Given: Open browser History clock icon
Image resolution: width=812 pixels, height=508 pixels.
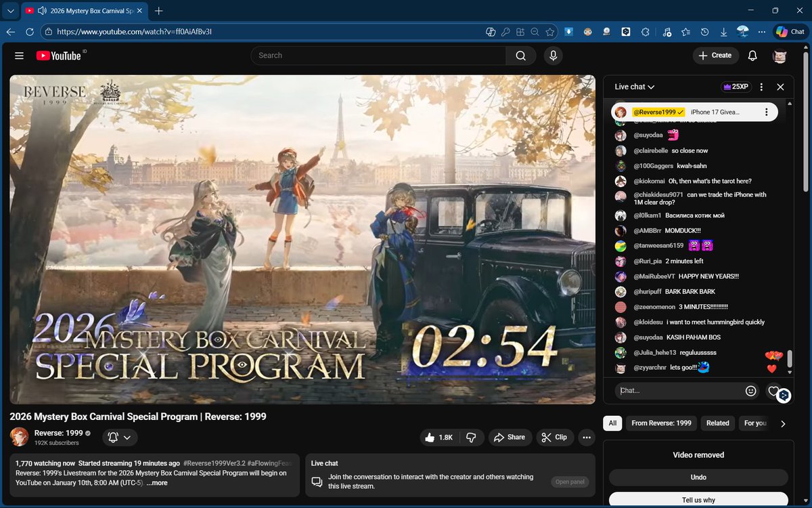Looking at the screenshot, I should (x=705, y=32).
